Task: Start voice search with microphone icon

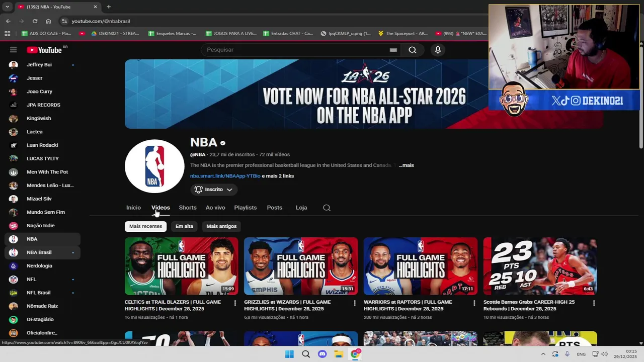Action: [x=438, y=50]
